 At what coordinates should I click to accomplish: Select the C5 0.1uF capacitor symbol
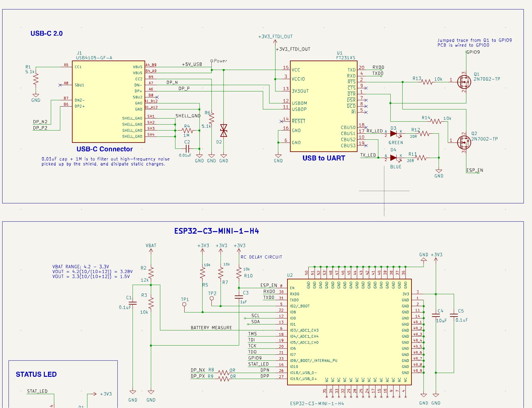click(x=454, y=315)
